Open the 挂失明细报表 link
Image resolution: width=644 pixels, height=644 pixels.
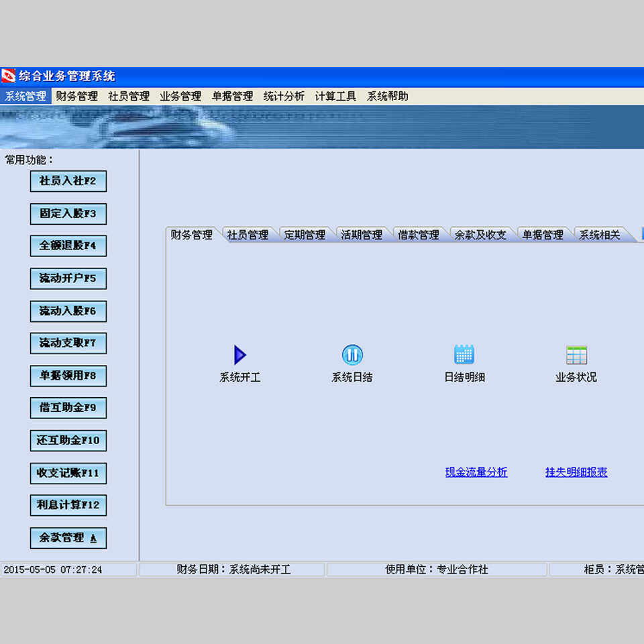(576, 472)
